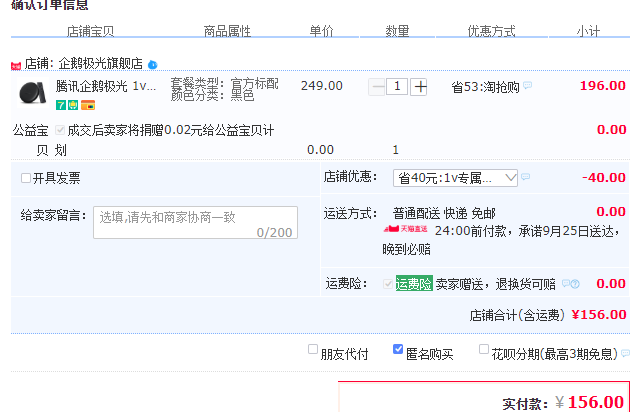640x412 pixels.
Task: Click the 给卖家留言 message input box
Action: (x=196, y=222)
